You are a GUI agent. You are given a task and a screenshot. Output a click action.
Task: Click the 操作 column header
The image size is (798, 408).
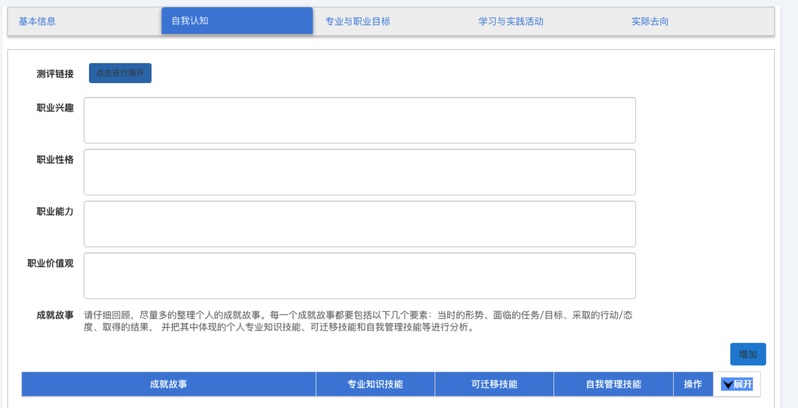[x=692, y=384]
